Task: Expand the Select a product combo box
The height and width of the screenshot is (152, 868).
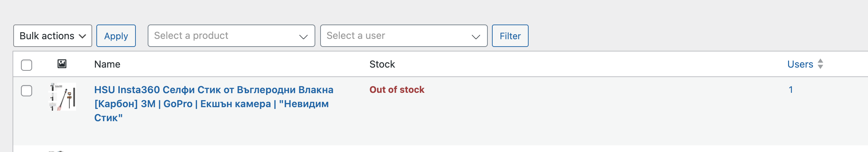Action: click(x=223, y=36)
